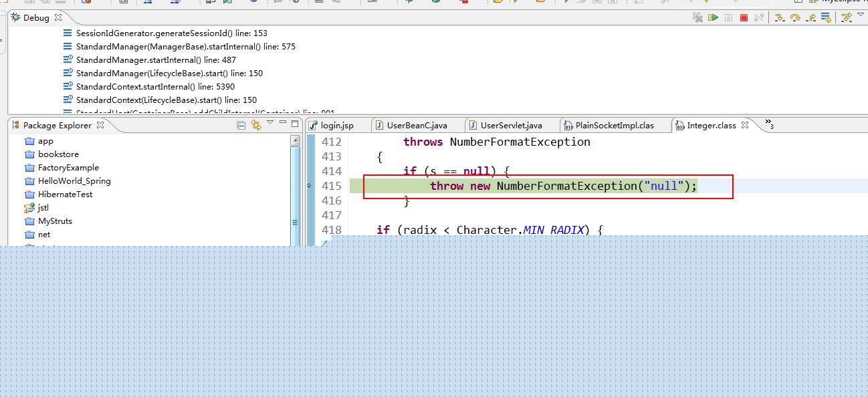Minimize the Package Explorer panel

(283, 124)
